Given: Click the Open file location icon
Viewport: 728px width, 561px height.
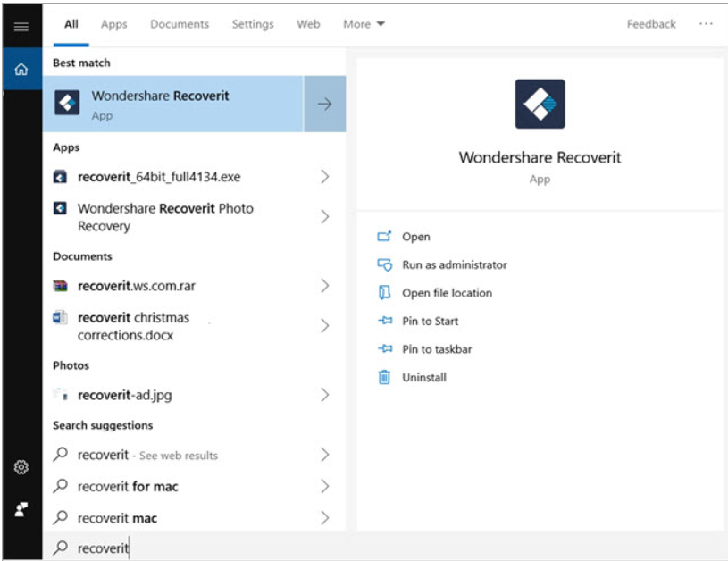Looking at the screenshot, I should pyautogui.click(x=384, y=293).
